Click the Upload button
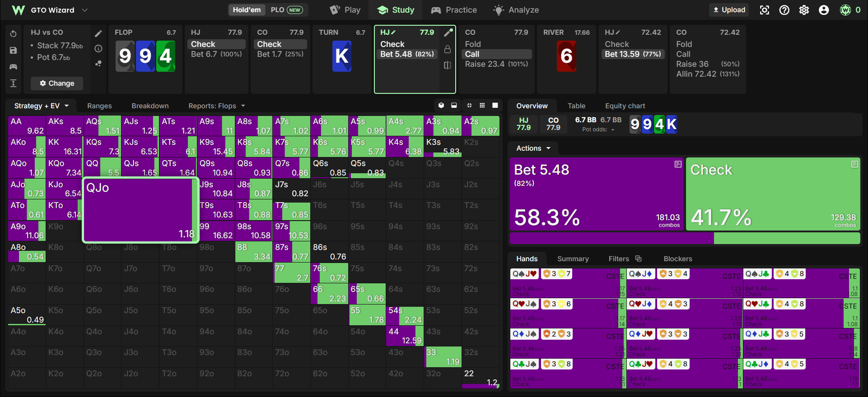 click(729, 10)
